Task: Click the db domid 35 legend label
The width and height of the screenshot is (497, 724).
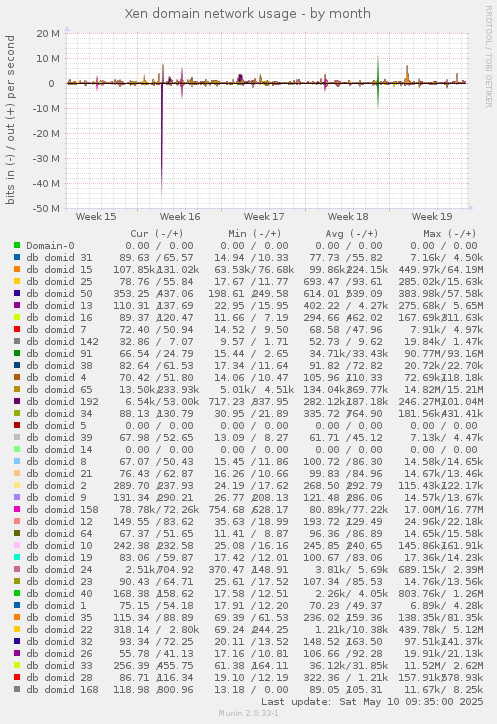Action: pyautogui.click(x=59, y=618)
